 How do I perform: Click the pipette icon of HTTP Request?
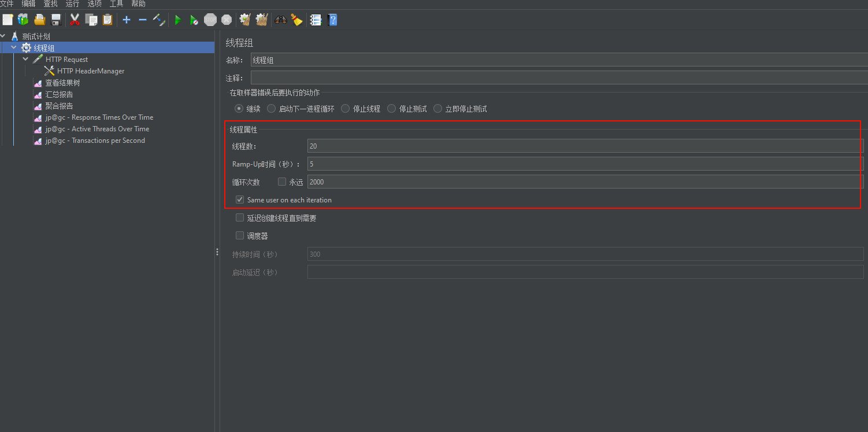pos(38,60)
